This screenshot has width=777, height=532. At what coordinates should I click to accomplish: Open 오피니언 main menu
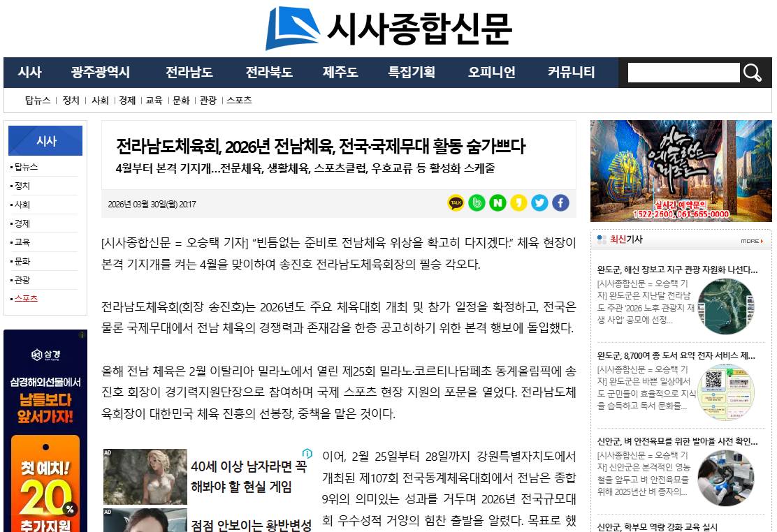pyautogui.click(x=492, y=73)
